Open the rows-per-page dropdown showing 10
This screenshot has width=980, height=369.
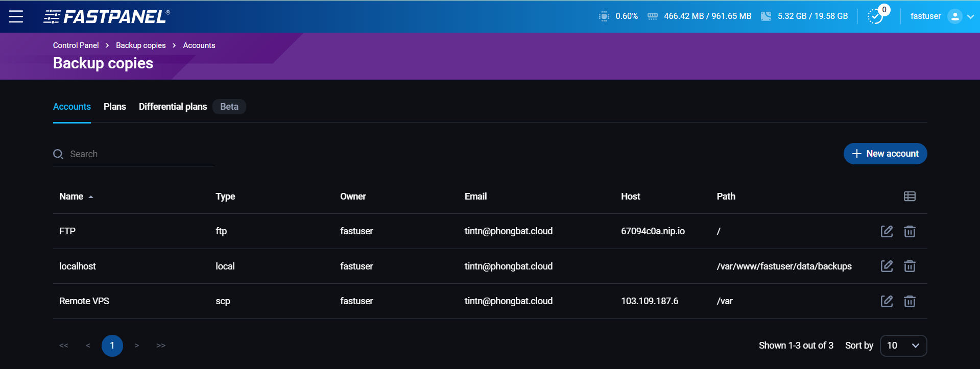coord(903,346)
